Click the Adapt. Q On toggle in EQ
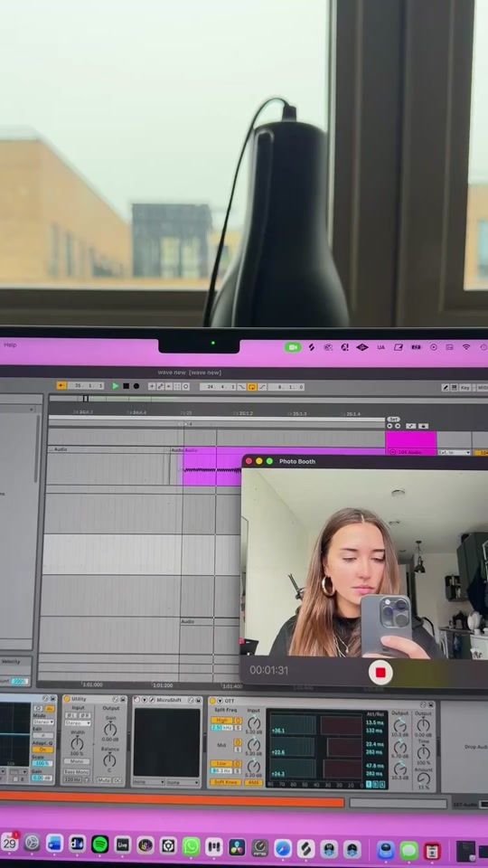The width and height of the screenshot is (488, 868). (x=42, y=750)
